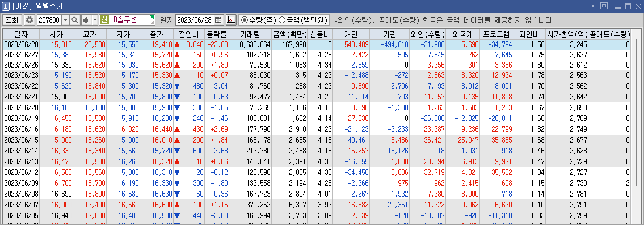The height and width of the screenshot is (225, 644).
Task: Click the chart view icon
Action: click(231, 19)
